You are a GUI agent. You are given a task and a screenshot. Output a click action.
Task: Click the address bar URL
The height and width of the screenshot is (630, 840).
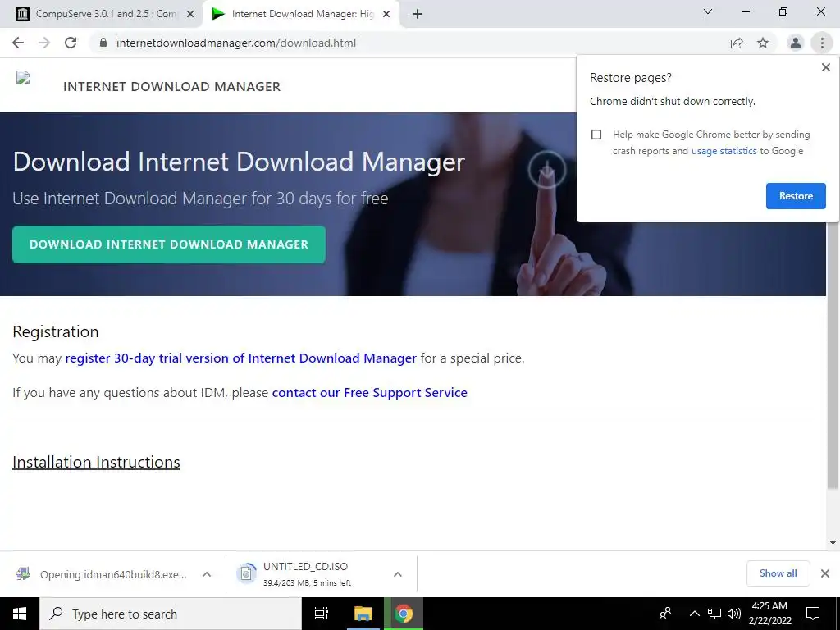tap(235, 43)
